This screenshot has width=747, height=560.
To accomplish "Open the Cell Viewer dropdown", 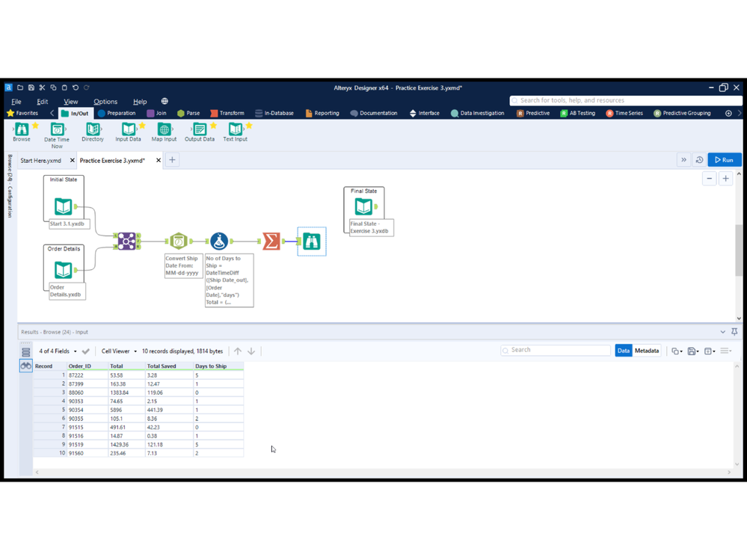I will (x=119, y=351).
